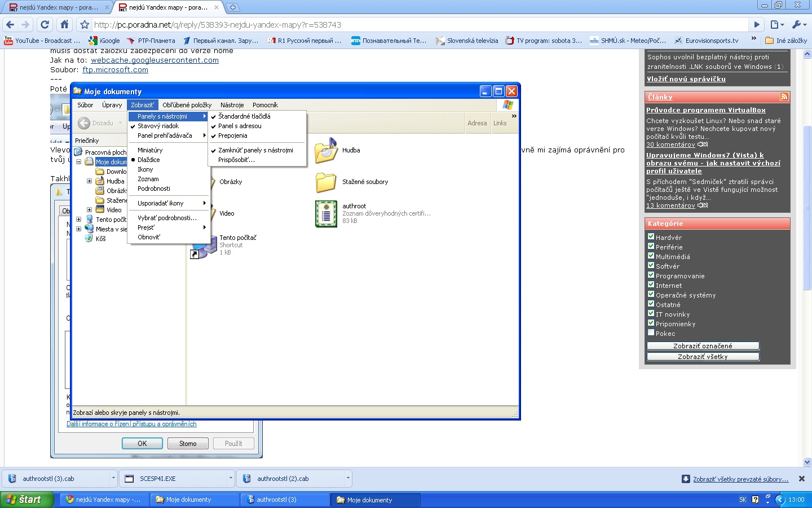Open the Slovenská televízia bookmark
This screenshot has width=812, height=508.
pos(467,41)
